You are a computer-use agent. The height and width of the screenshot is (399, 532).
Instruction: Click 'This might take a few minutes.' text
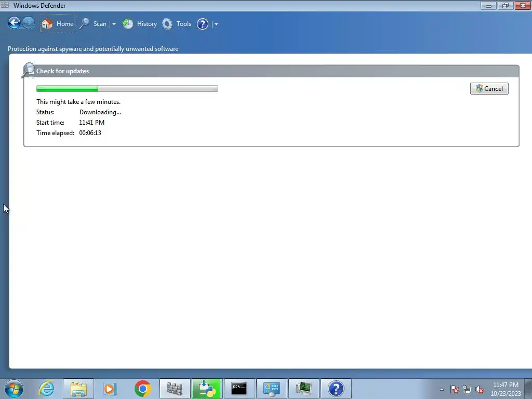[x=78, y=102]
